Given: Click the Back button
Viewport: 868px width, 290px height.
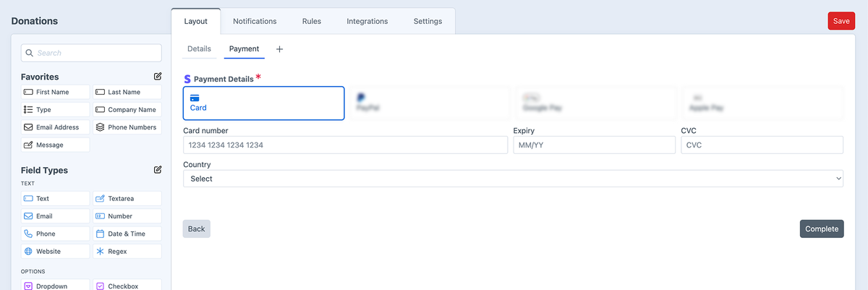Looking at the screenshot, I should pyautogui.click(x=197, y=229).
